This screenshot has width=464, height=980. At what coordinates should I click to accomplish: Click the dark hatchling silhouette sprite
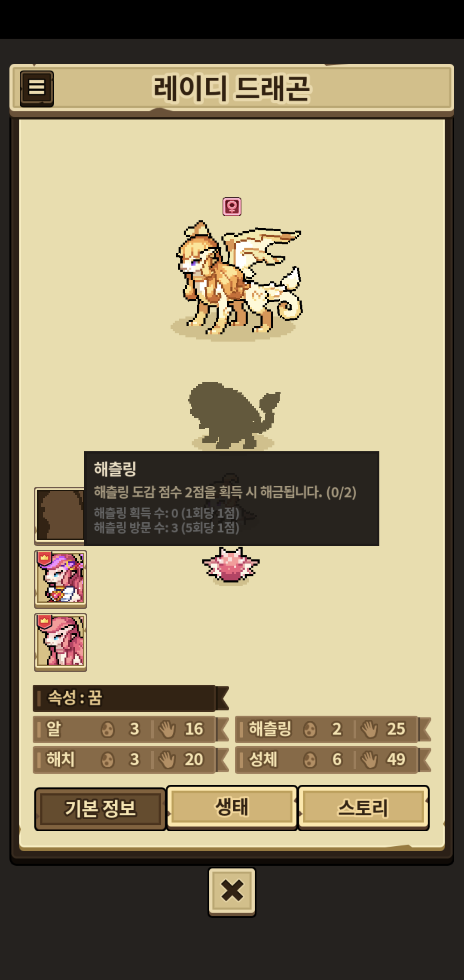(x=233, y=415)
